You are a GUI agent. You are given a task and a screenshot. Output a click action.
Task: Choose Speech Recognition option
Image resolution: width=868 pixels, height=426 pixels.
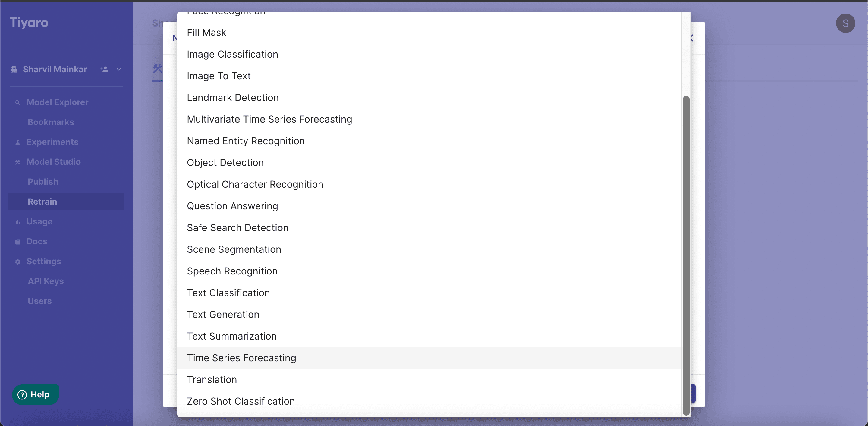pyautogui.click(x=429, y=271)
